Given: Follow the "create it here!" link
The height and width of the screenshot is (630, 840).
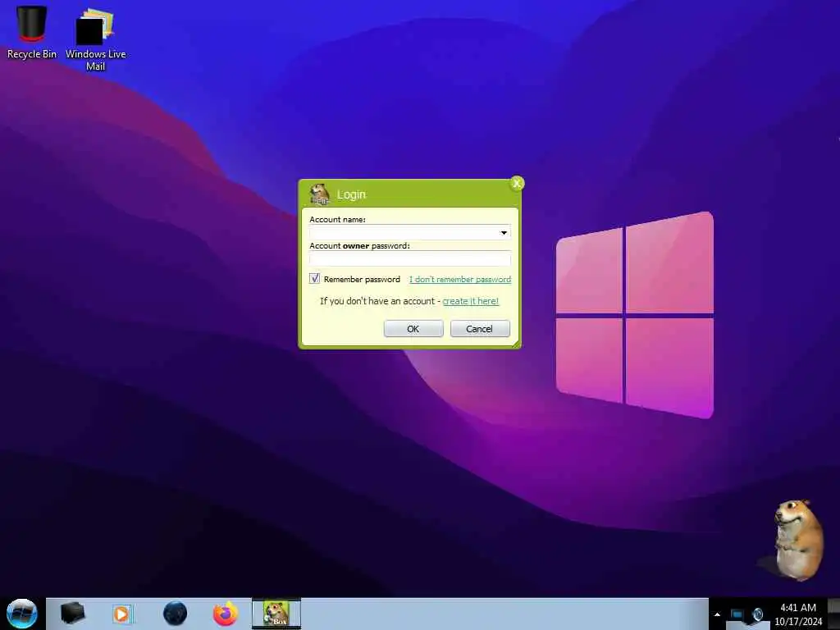Looking at the screenshot, I should [470, 301].
